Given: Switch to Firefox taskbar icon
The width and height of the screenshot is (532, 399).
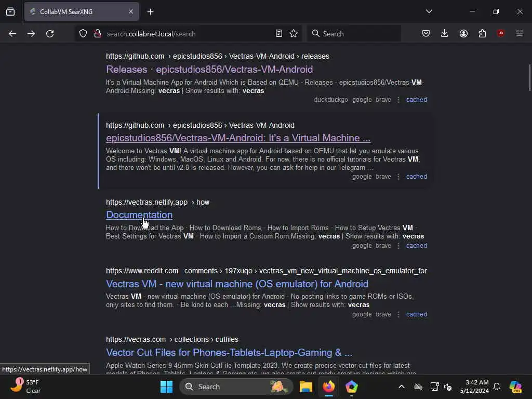Looking at the screenshot, I should point(328,387).
